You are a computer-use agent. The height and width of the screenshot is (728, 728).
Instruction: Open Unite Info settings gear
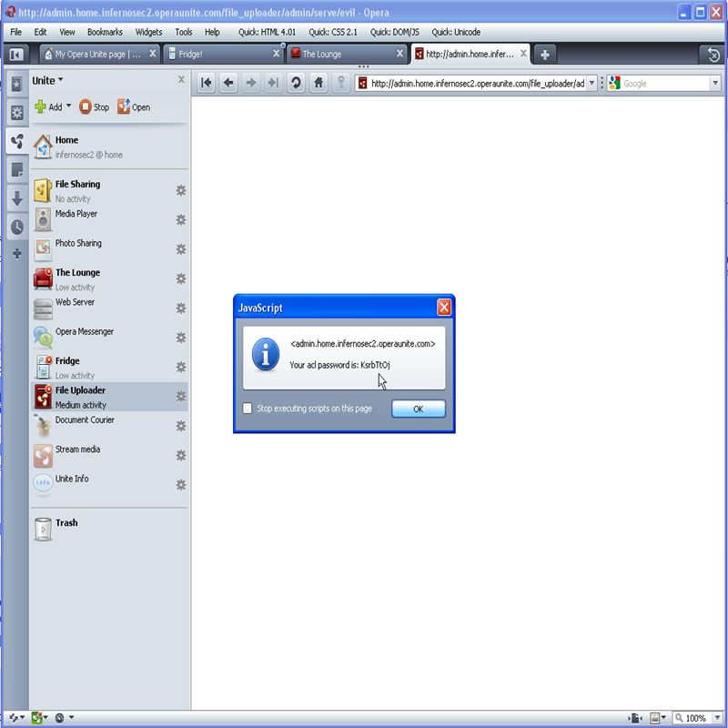point(181,485)
